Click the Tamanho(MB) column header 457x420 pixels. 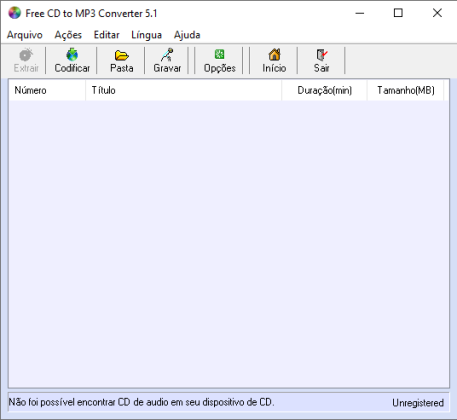(405, 90)
